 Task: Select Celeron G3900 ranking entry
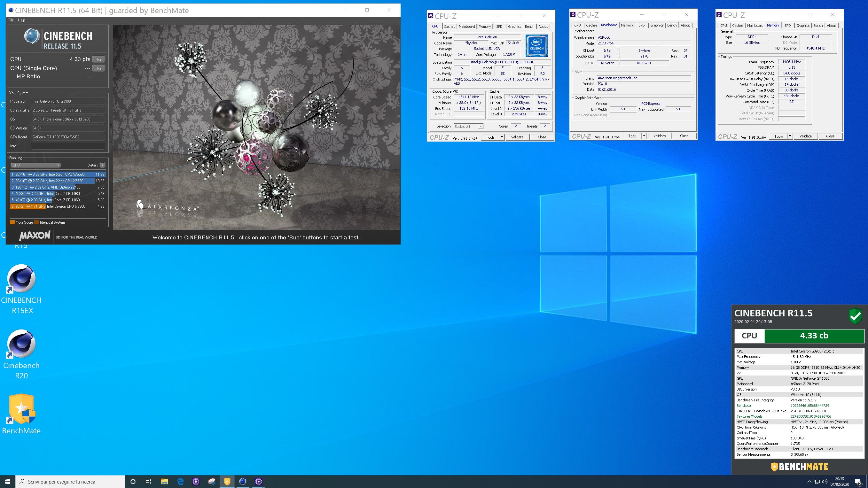(x=58, y=206)
